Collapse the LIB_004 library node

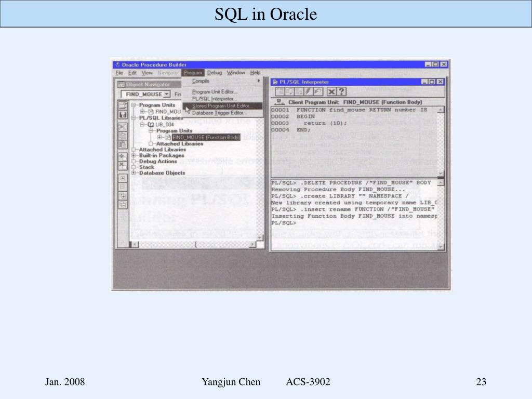142,125
